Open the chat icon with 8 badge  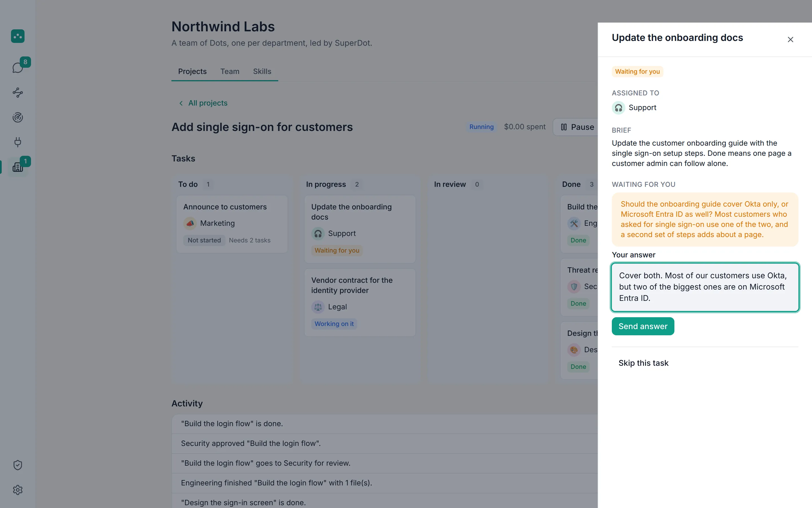pyautogui.click(x=18, y=67)
